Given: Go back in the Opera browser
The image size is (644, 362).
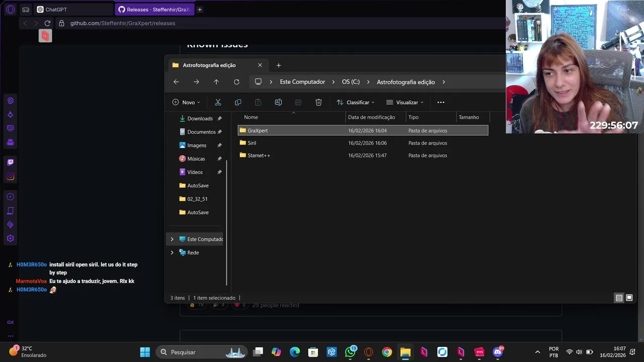Looking at the screenshot, I should (x=25, y=23).
